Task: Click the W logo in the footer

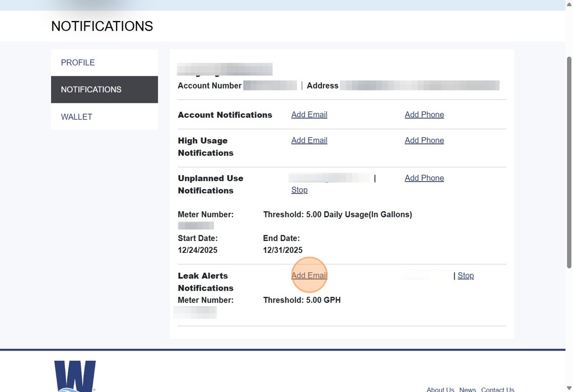Action: click(75, 376)
